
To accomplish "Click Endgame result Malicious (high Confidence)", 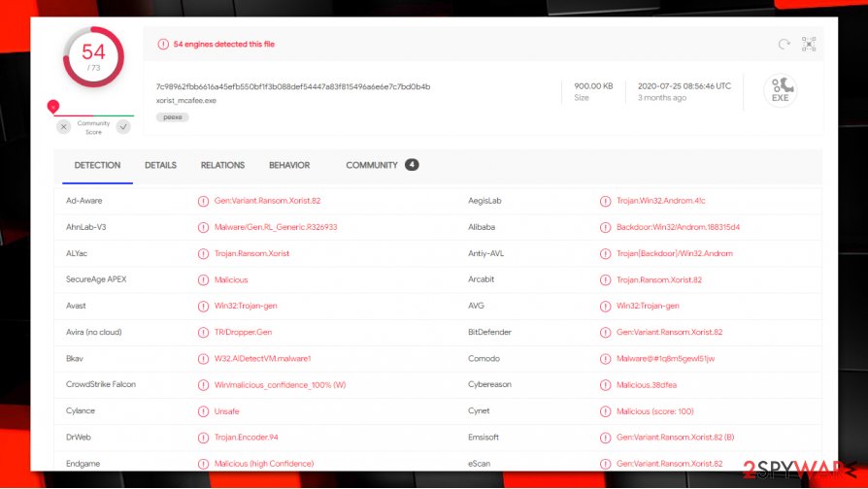I will 264,464.
